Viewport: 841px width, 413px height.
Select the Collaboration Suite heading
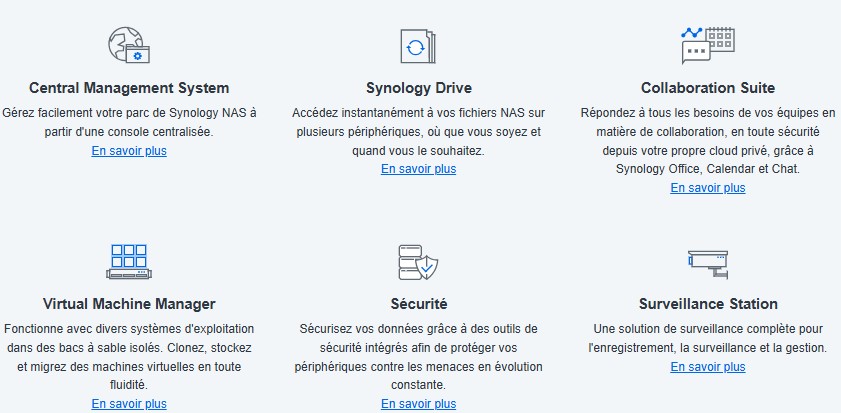pos(708,88)
